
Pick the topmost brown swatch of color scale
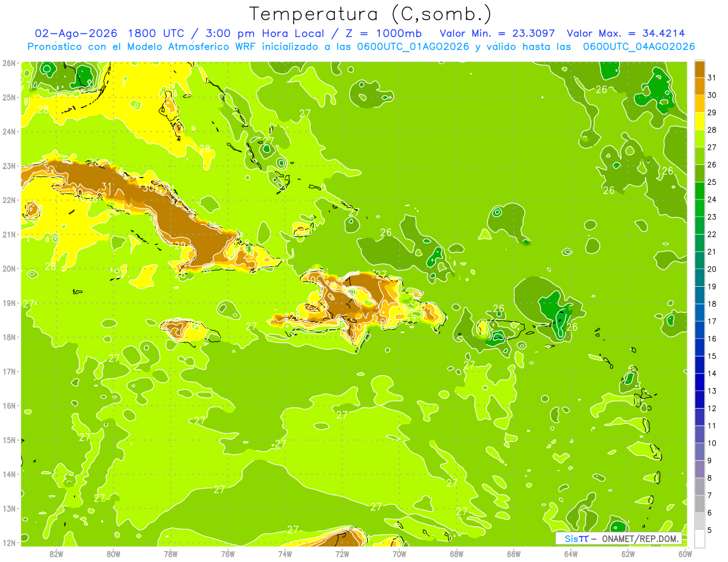[699, 69]
